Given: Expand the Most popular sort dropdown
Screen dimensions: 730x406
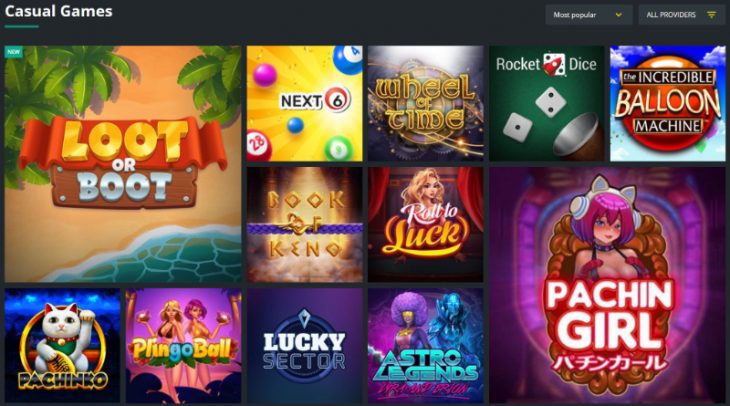Looking at the screenshot, I should [x=588, y=15].
